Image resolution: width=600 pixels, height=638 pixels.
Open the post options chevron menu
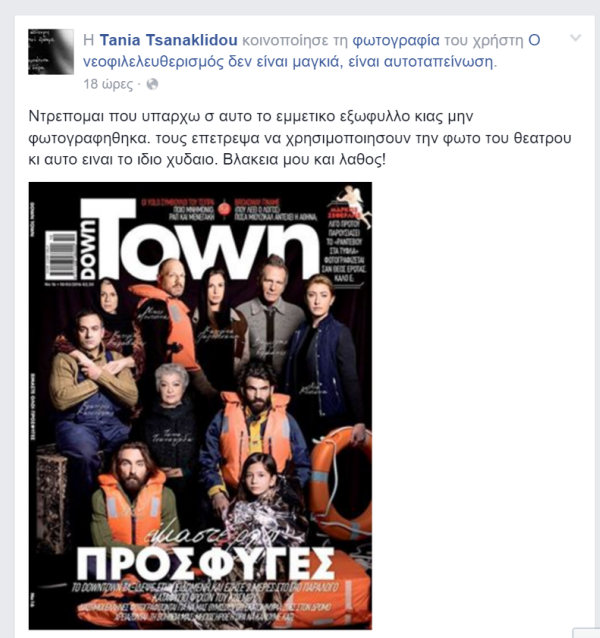(576, 38)
